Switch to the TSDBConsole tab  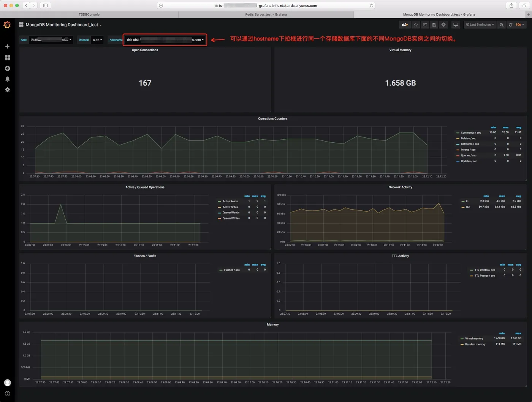tap(89, 14)
